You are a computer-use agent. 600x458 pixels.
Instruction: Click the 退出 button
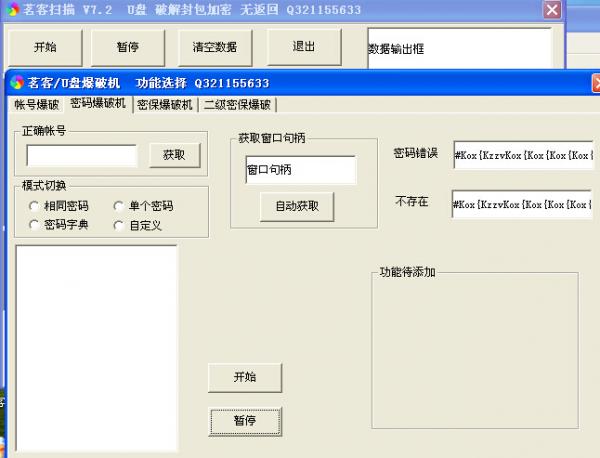tap(304, 47)
